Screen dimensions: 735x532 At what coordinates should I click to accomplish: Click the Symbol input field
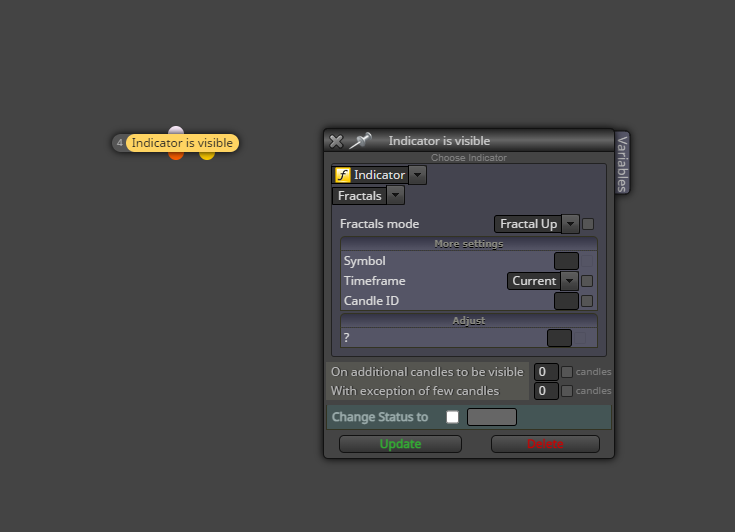[x=566, y=261]
